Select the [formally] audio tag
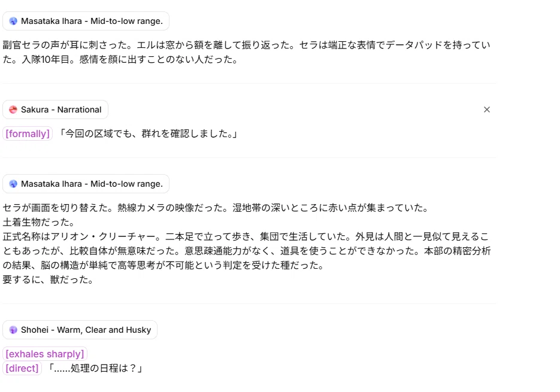 [x=28, y=134]
